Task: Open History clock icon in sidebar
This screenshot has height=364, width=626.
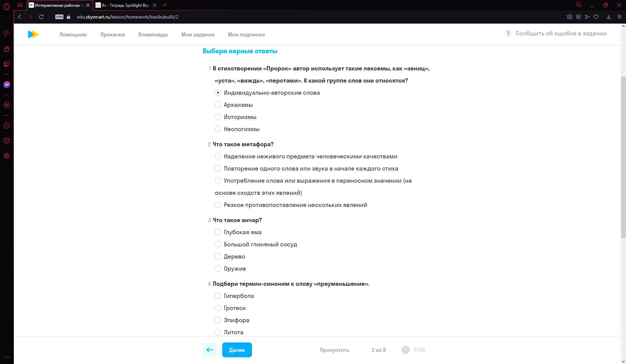Action: (x=7, y=126)
